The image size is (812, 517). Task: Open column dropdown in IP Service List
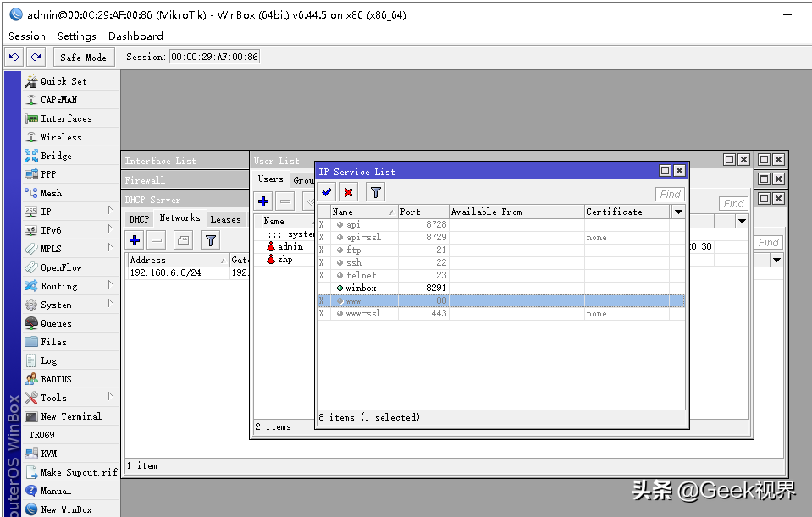point(678,212)
